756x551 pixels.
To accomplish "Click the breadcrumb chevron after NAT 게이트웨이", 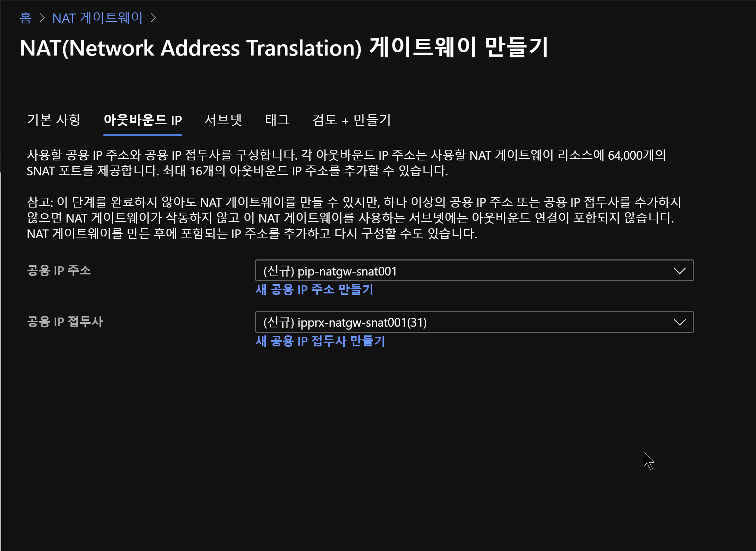I will click(154, 18).
